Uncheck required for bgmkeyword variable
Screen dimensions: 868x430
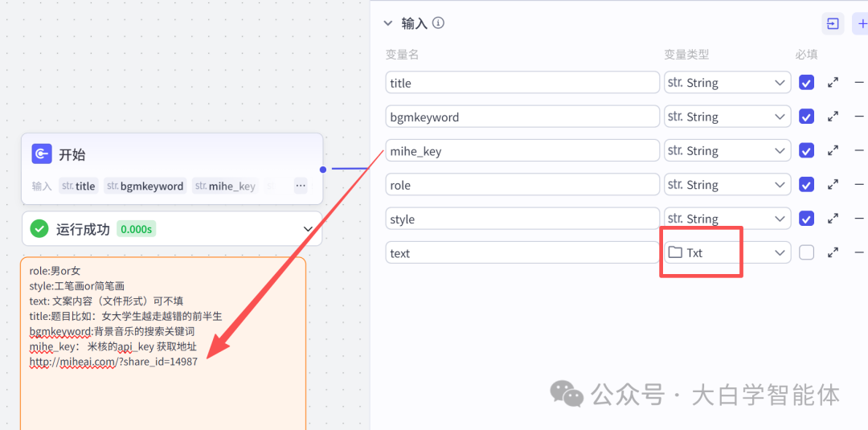click(807, 117)
